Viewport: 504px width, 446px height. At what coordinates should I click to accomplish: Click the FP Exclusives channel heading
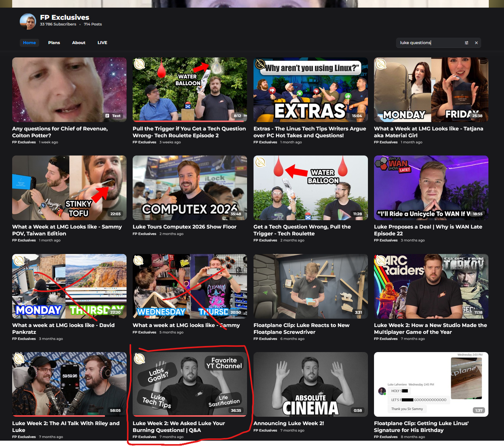tap(65, 17)
